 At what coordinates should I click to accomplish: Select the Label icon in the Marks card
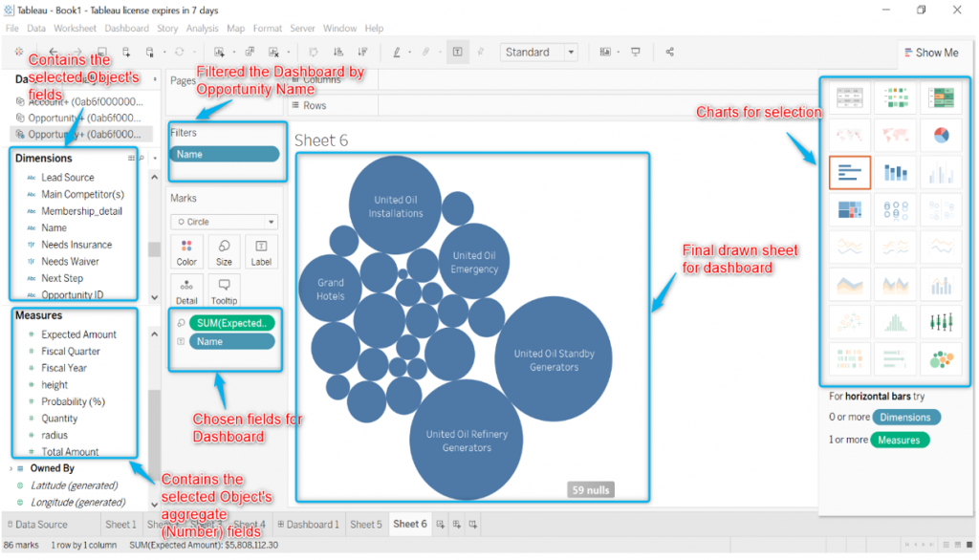pyautogui.click(x=261, y=252)
